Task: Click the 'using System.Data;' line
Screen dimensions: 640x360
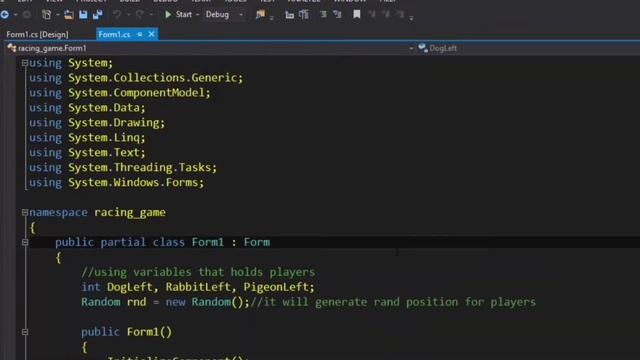Action: 87,108
